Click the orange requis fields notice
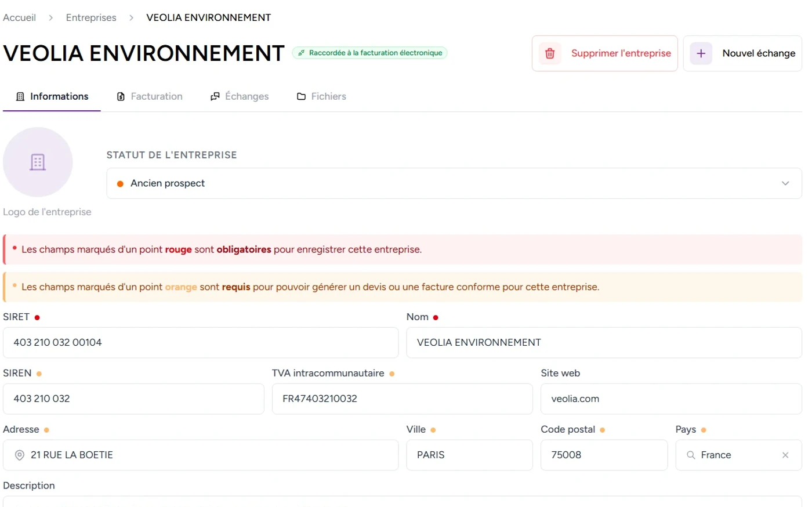The height and width of the screenshot is (507, 812). coord(403,287)
